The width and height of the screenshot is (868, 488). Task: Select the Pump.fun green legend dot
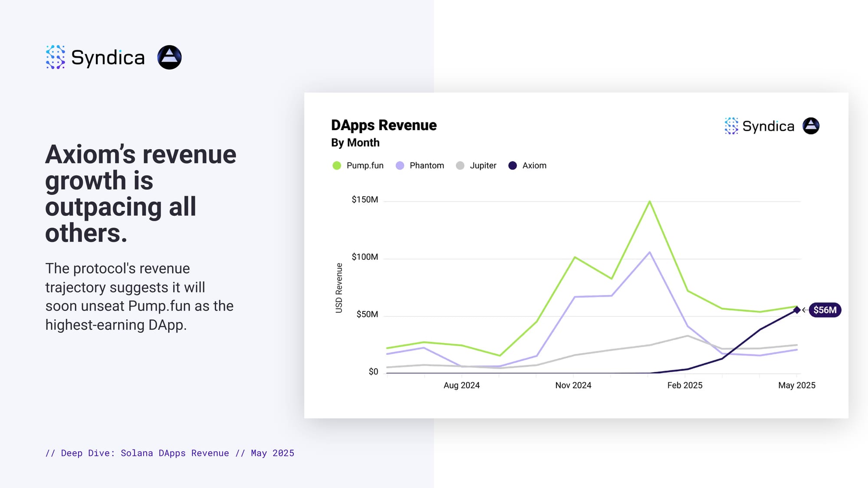click(x=337, y=166)
